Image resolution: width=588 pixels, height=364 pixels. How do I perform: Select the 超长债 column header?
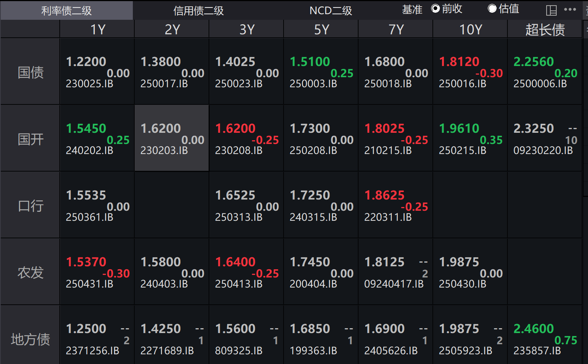545,29
